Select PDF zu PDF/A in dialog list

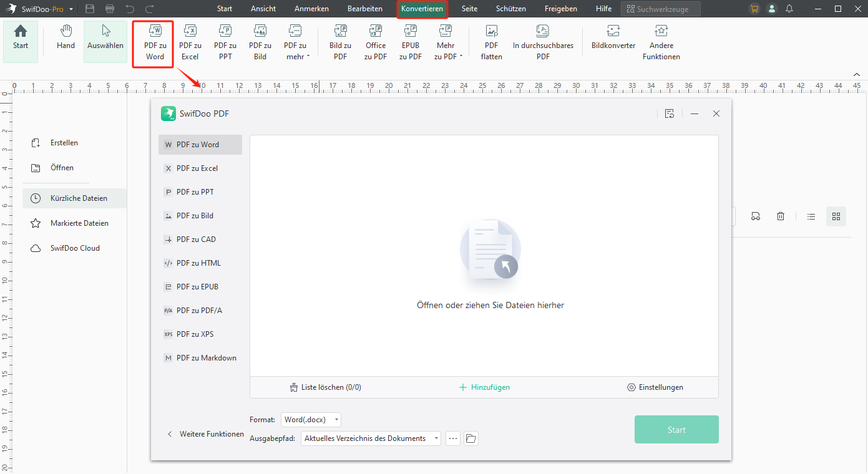click(200, 311)
